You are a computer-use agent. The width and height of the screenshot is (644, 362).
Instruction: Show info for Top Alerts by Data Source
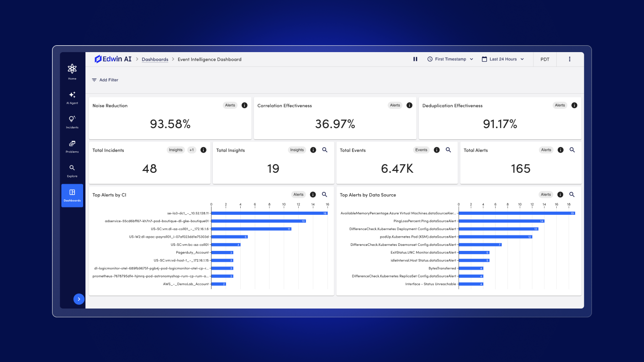(560, 195)
